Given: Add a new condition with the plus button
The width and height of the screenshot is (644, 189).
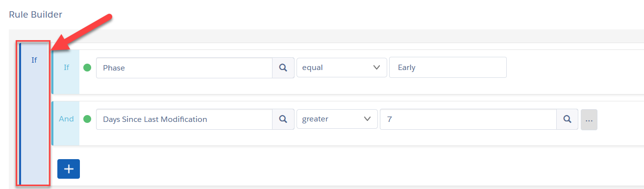Looking at the screenshot, I should point(69,169).
